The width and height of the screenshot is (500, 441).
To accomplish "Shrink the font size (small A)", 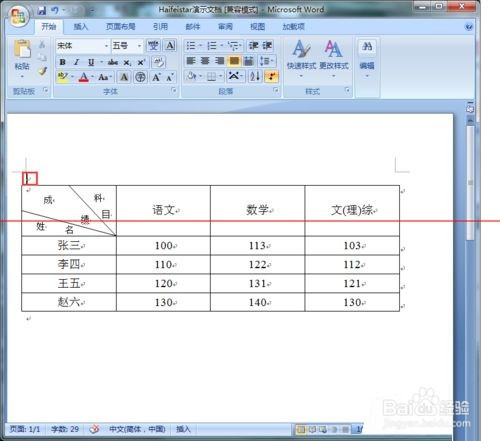I will (x=170, y=77).
